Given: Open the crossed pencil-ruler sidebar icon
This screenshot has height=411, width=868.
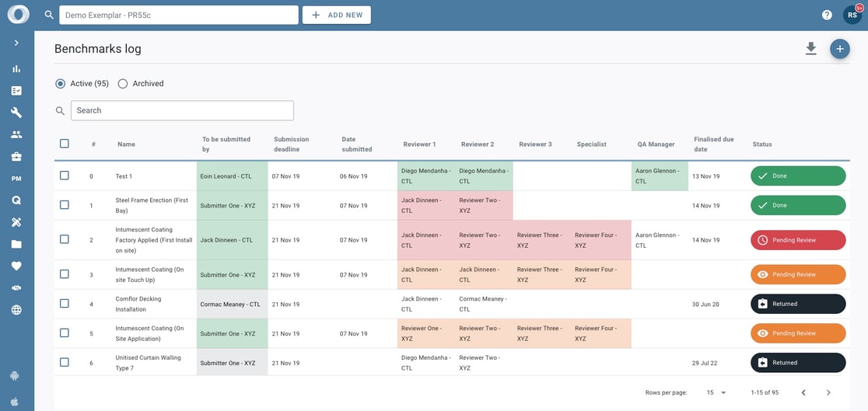Looking at the screenshot, I should point(16,222).
